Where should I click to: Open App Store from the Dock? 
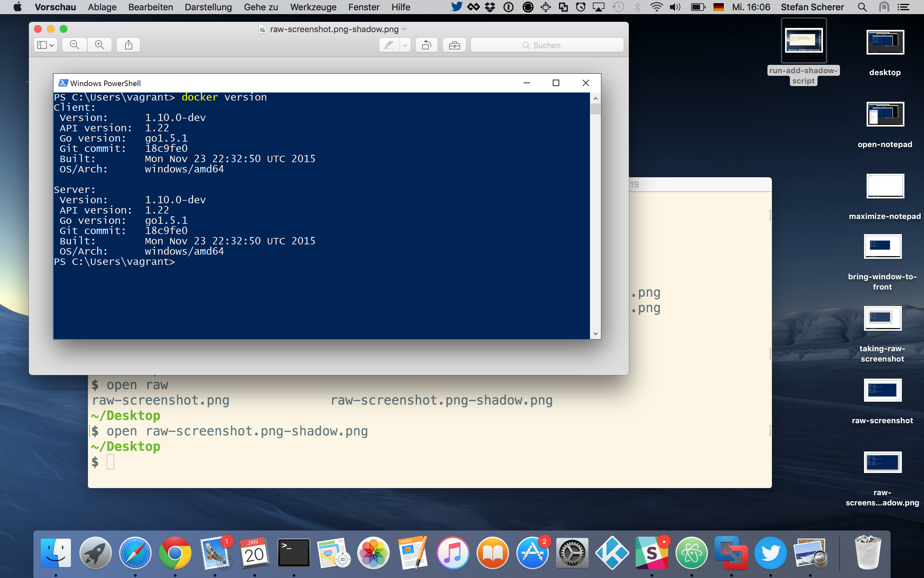point(532,553)
